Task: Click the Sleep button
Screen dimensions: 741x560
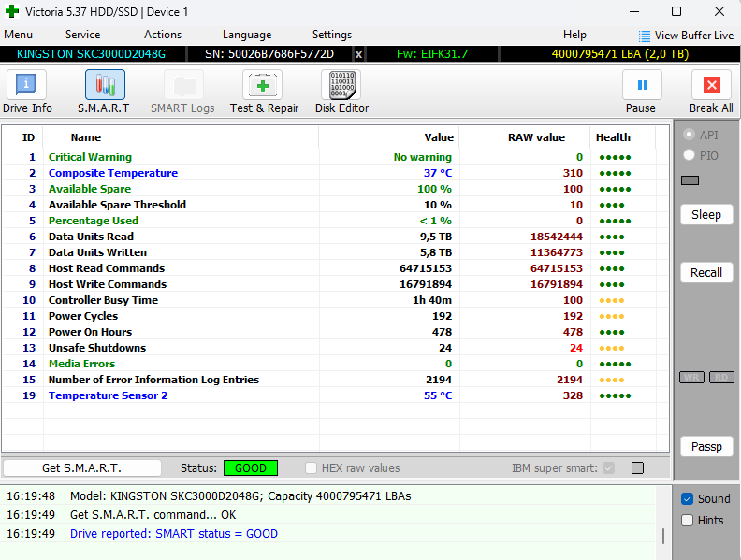Action: (x=705, y=215)
